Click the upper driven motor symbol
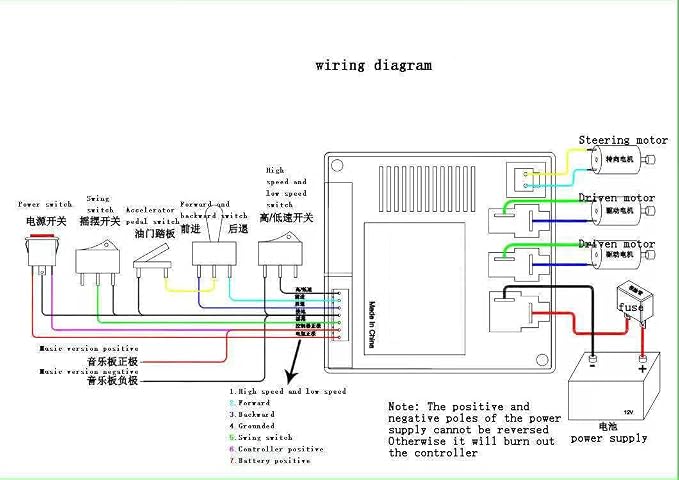Screen dimensions: 679x480 coord(623,211)
